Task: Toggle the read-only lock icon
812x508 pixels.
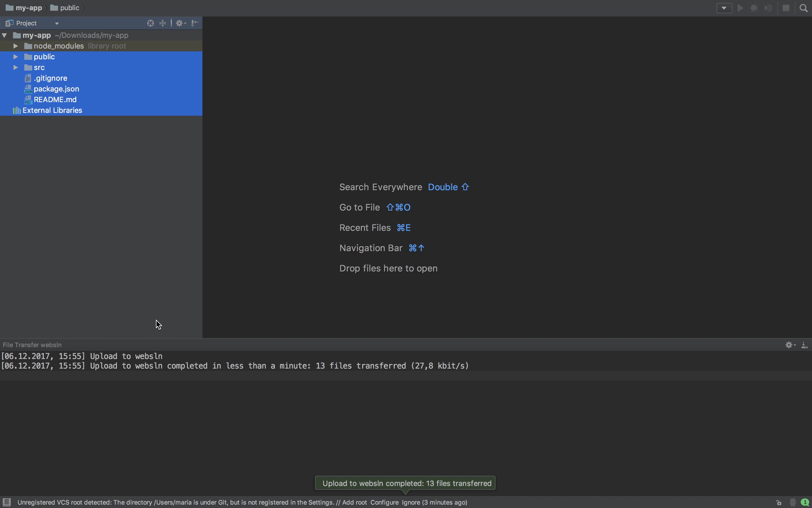Action: coord(778,503)
